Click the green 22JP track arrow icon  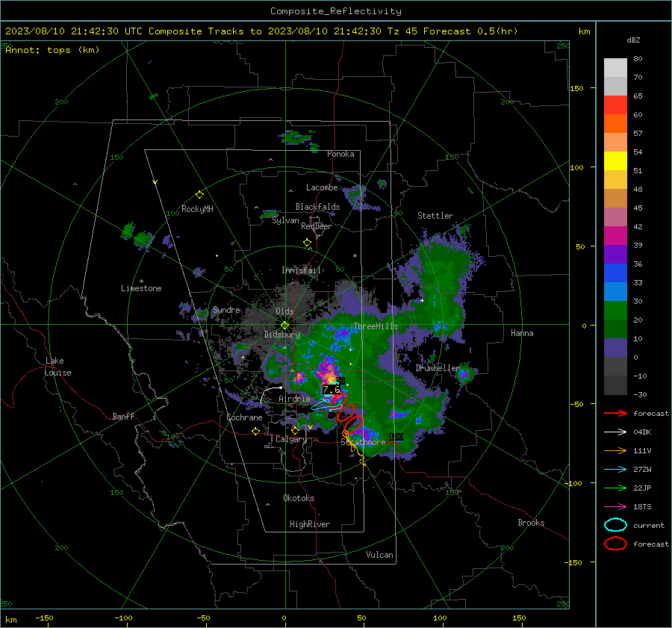click(x=615, y=488)
